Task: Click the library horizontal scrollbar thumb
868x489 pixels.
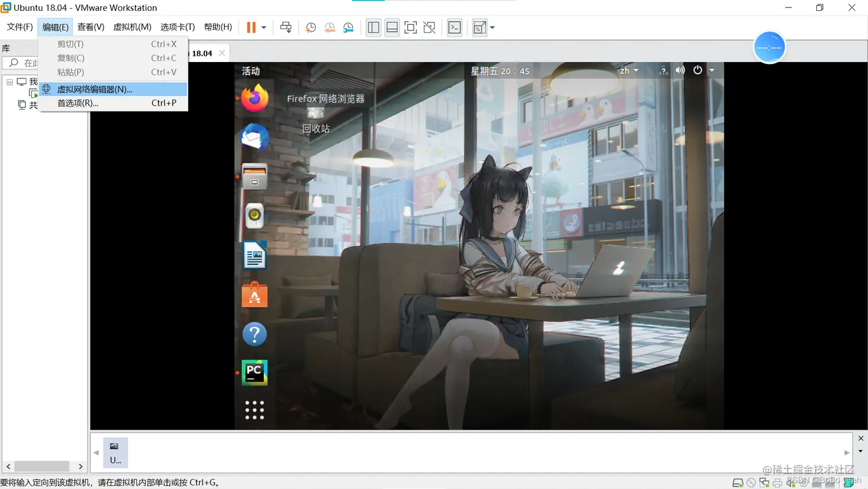Action: 41,466
